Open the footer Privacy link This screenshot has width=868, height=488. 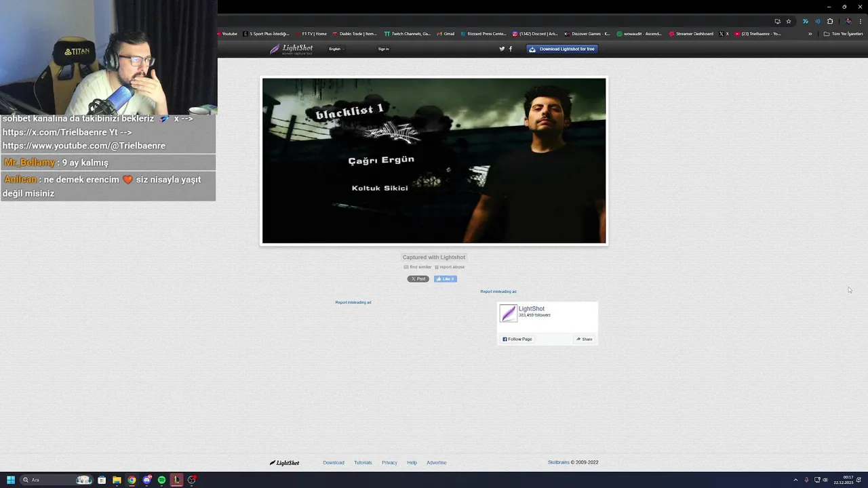389,463
